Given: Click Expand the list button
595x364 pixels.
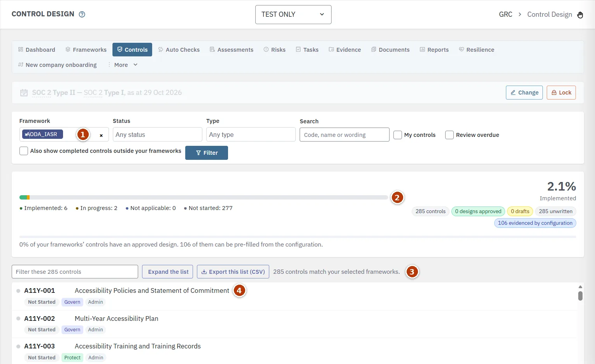Looking at the screenshot, I should (168, 272).
